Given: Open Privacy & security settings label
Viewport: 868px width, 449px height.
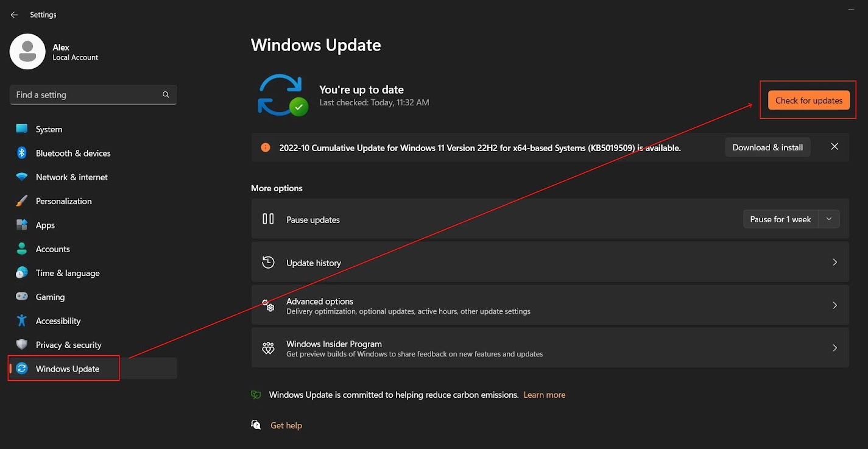Looking at the screenshot, I should 69,345.
